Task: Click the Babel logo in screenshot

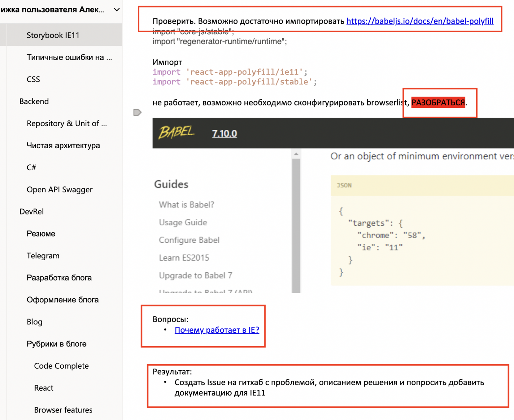Action: coord(177,133)
